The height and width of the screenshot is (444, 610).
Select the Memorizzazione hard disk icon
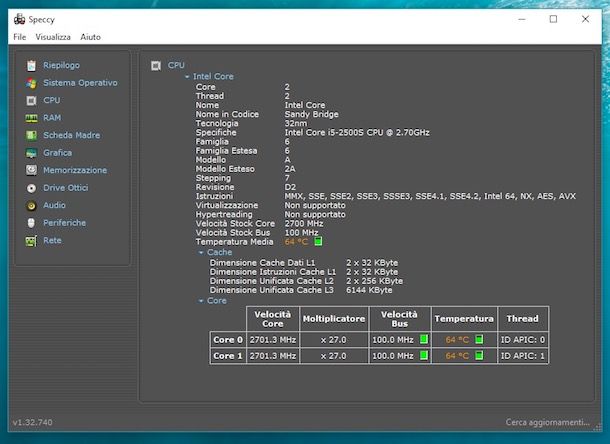pos(32,170)
